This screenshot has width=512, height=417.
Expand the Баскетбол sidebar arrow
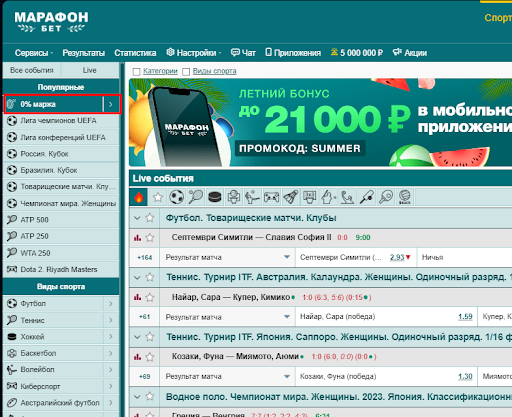tap(111, 353)
